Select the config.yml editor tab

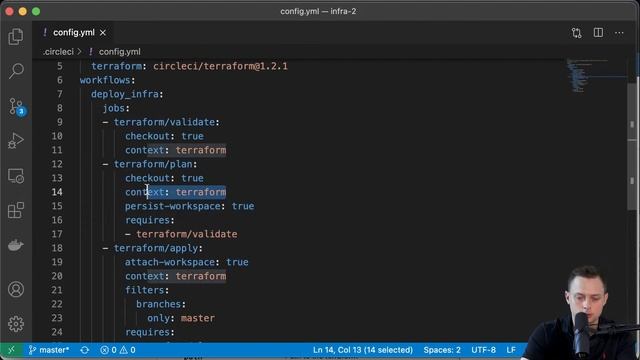(x=74, y=33)
